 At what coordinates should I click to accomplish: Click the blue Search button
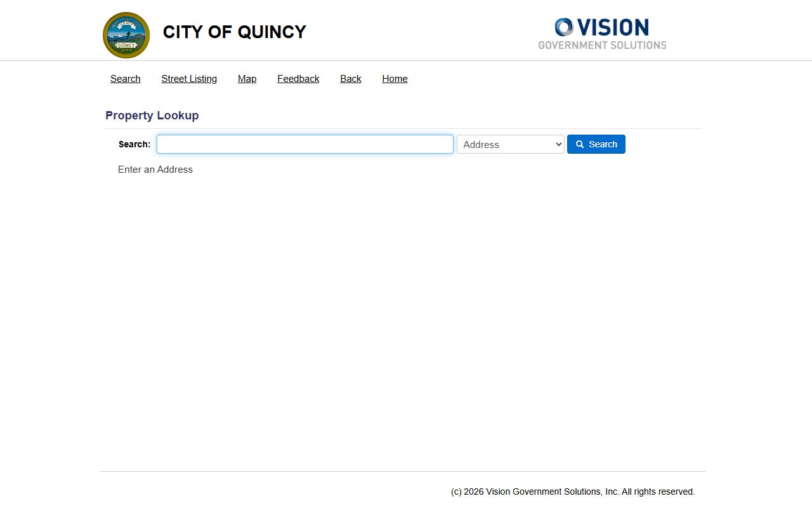(x=596, y=144)
